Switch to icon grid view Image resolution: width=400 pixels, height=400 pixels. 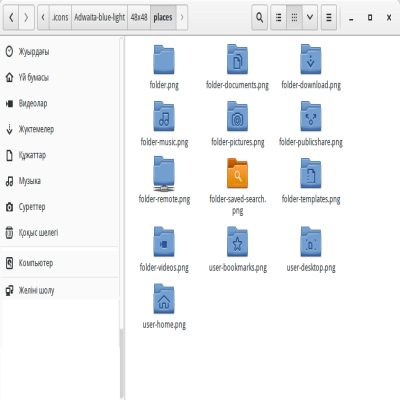point(294,17)
